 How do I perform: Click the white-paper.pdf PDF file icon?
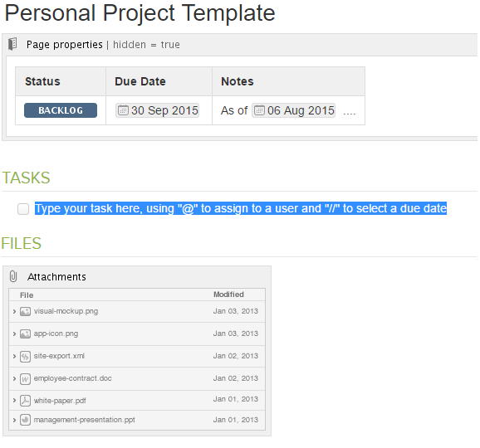pos(25,401)
